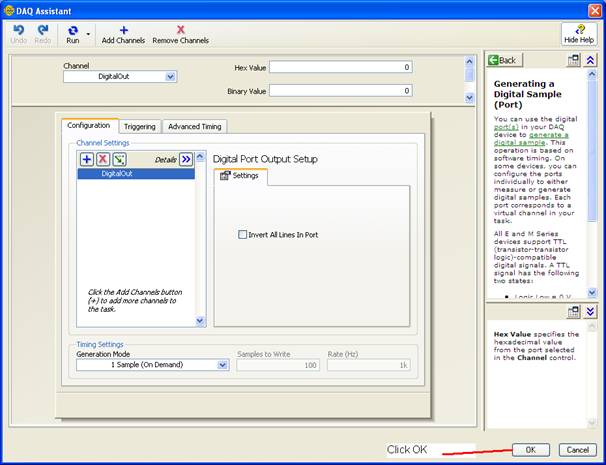This screenshot has width=606, height=465.
Task: Select the DigitalOut channel in the list
Action: [x=136, y=174]
